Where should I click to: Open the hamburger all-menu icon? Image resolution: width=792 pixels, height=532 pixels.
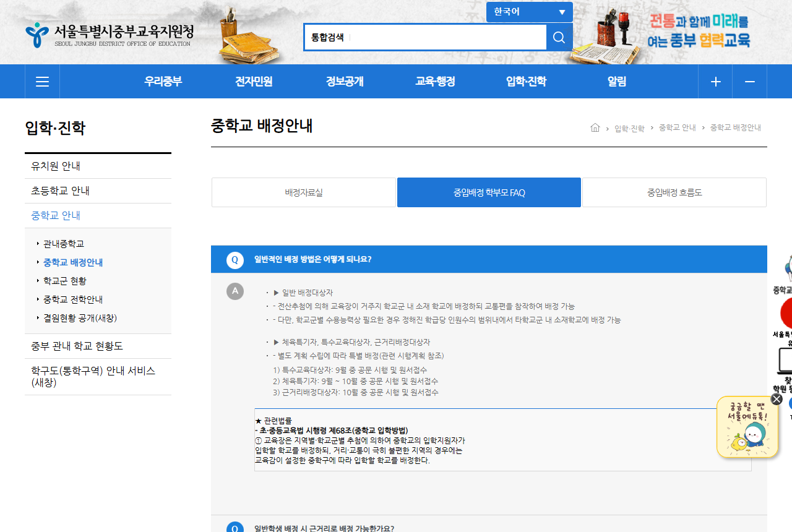(42, 82)
